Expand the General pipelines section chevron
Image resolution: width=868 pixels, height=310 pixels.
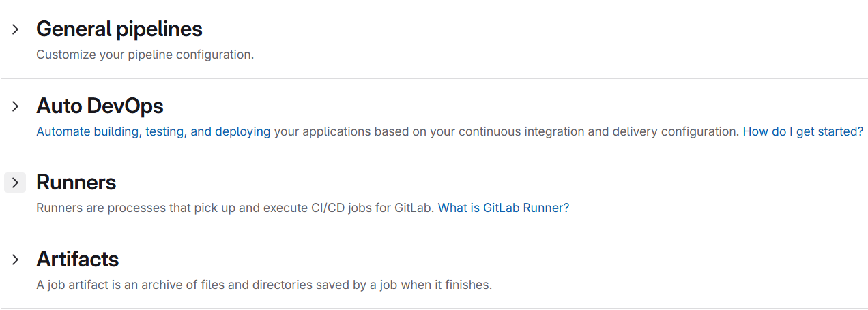coord(15,30)
